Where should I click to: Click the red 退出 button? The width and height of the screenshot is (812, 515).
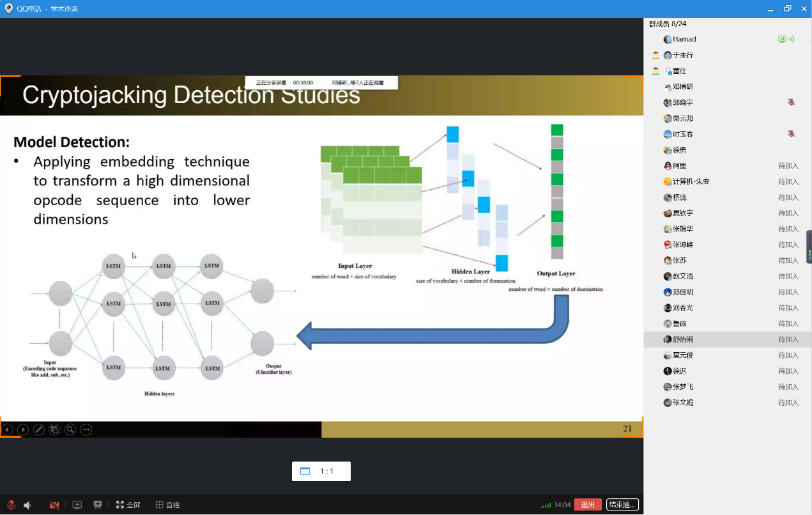588,505
